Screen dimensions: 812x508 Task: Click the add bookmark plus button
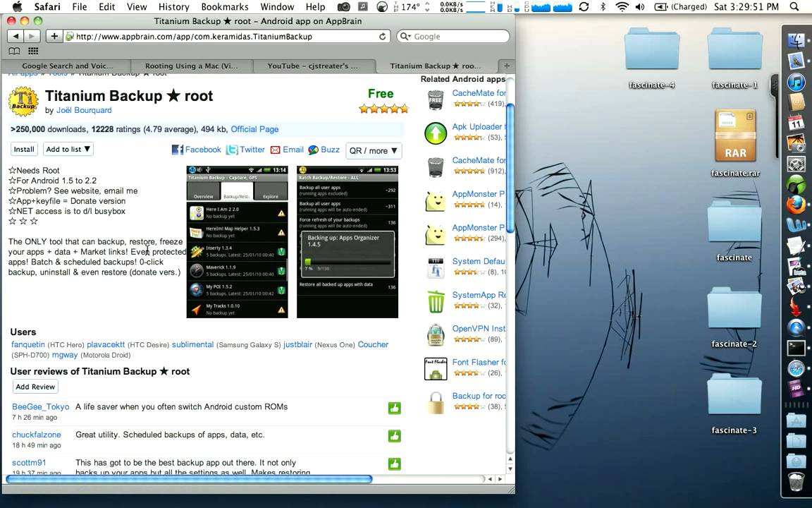54,36
